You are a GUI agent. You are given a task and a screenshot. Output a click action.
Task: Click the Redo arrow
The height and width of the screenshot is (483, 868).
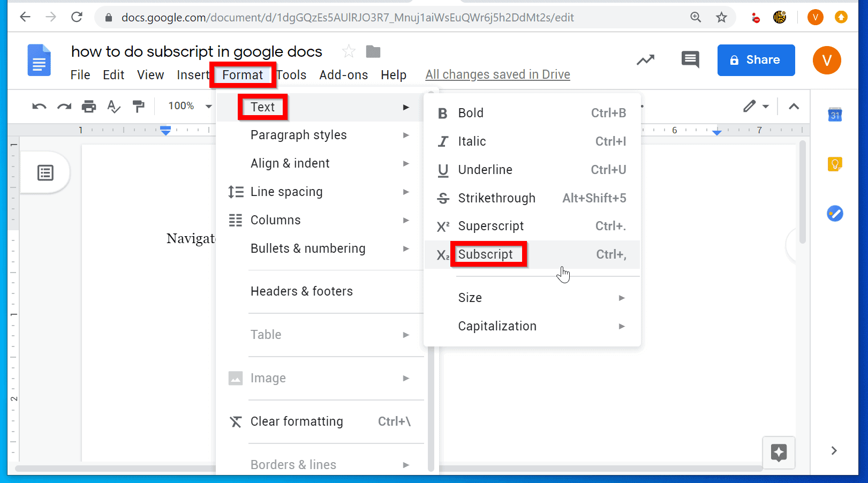click(64, 106)
